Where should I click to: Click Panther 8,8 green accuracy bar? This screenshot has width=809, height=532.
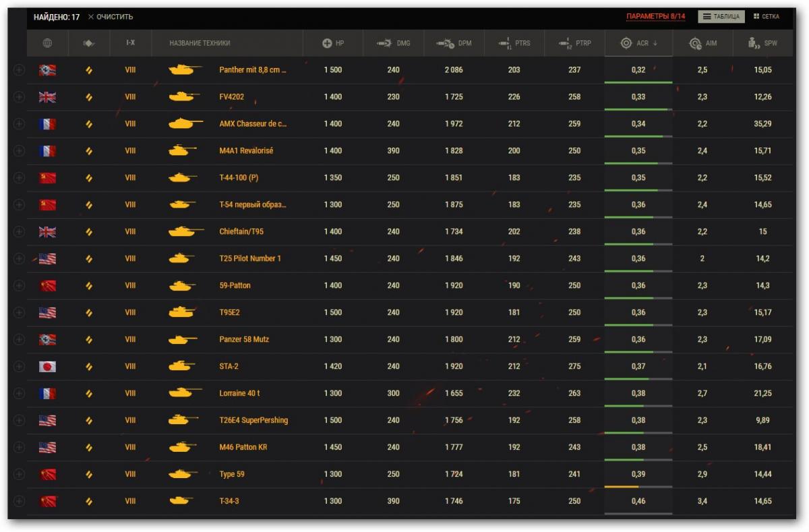pos(638,82)
